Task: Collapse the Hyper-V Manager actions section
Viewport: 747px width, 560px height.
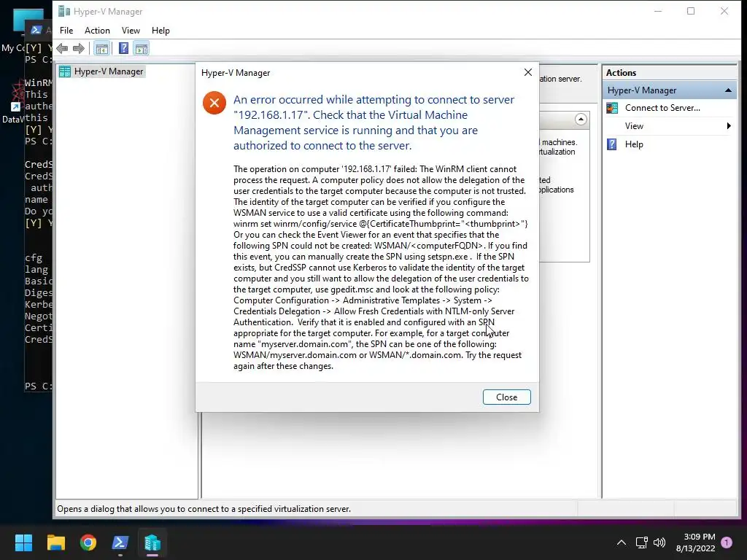Action: coord(728,90)
